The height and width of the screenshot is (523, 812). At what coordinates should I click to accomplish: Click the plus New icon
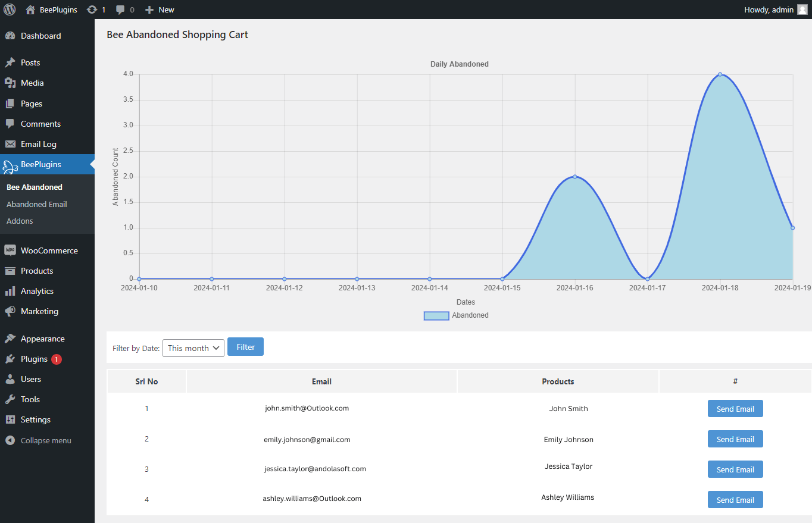tap(149, 10)
